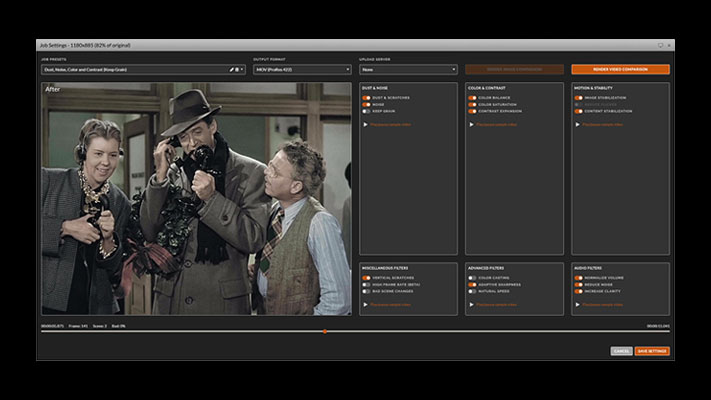Close the Job Settings window
The height and width of the screenshot is (400, 711).
669,45
